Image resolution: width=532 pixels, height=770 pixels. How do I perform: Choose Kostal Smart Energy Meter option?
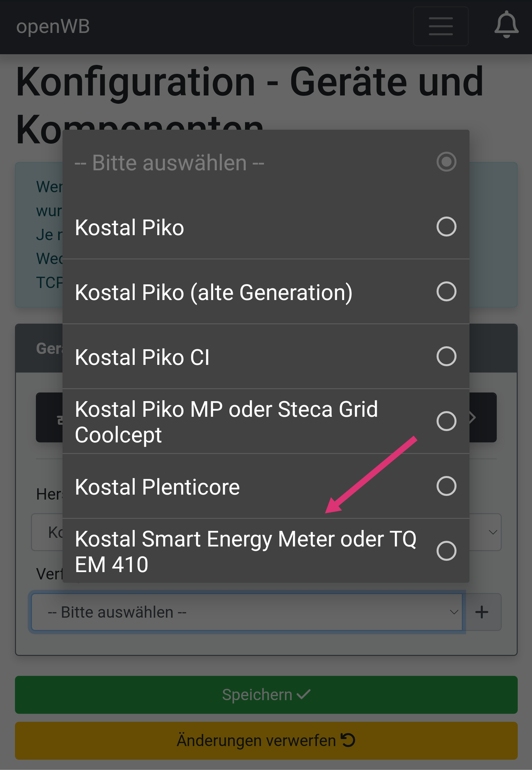pyautogui.click(x=245, y=551)
